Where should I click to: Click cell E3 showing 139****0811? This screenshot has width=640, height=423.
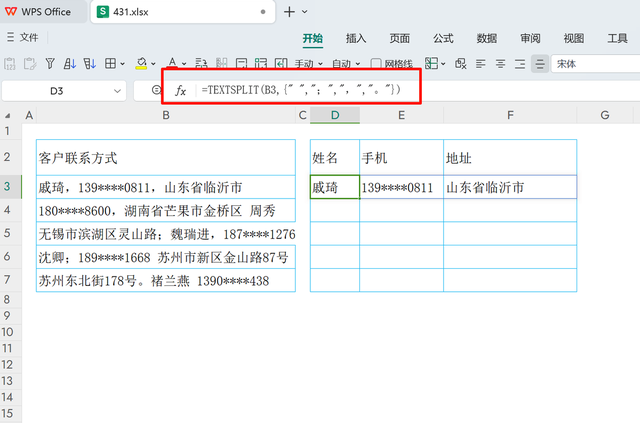pos(402,187)
